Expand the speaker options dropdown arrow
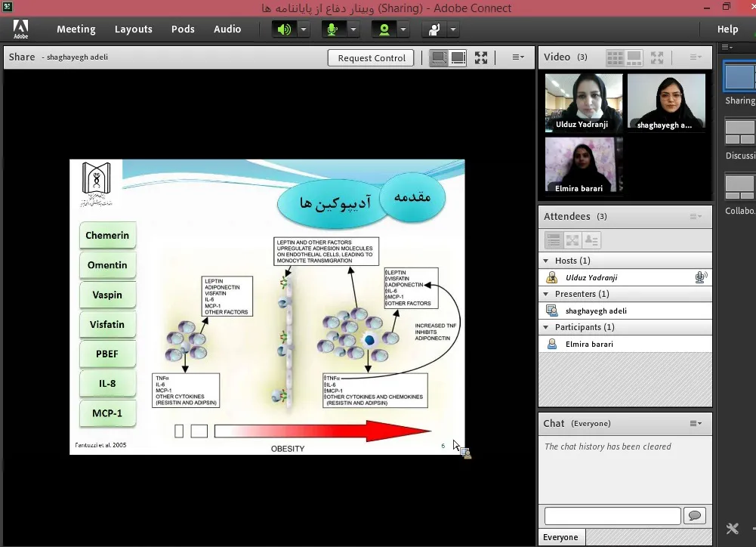This screenshot has height=547, width=756. pos(304,29)
